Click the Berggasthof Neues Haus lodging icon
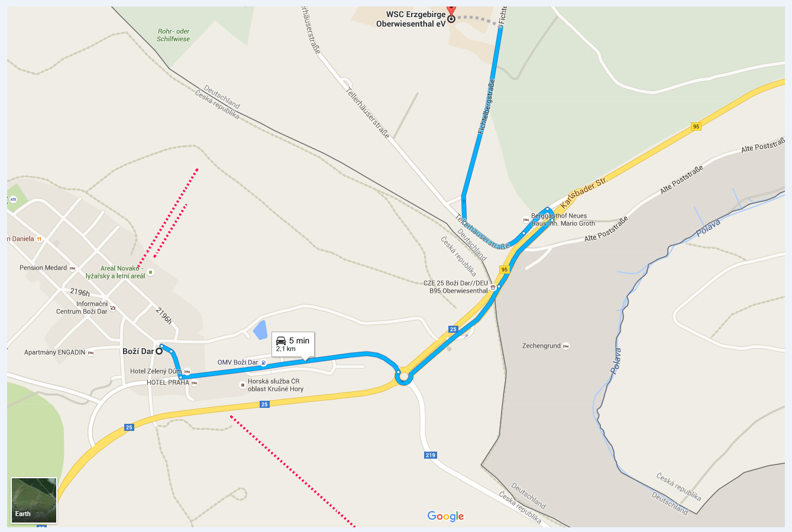 click(526, 219)
